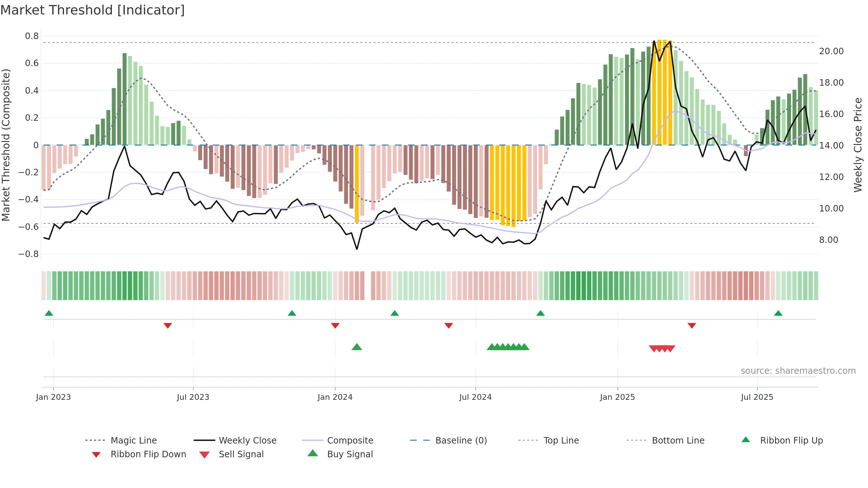Click the single buy signal marker in early 2024
The image size is (868, 488).
357,347
